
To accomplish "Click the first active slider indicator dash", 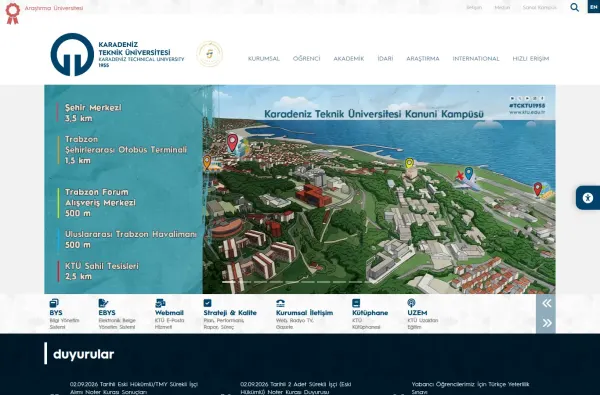I will [229, 282].
